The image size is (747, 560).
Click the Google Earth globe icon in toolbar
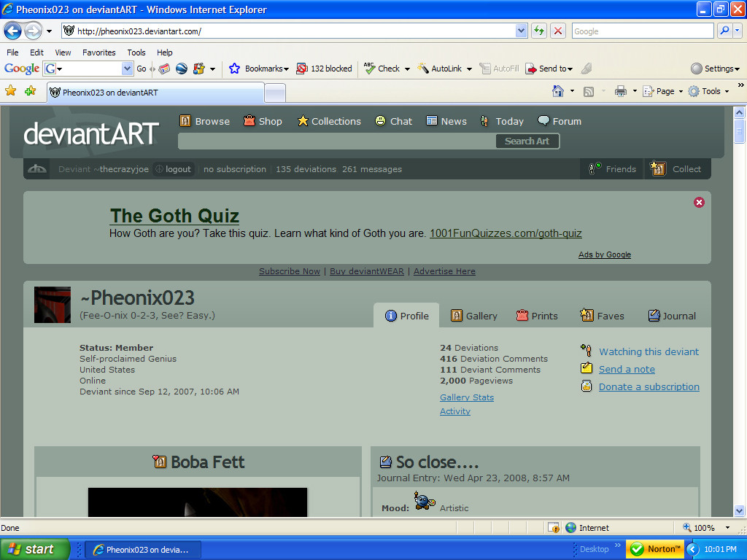(x=182, y=69)
